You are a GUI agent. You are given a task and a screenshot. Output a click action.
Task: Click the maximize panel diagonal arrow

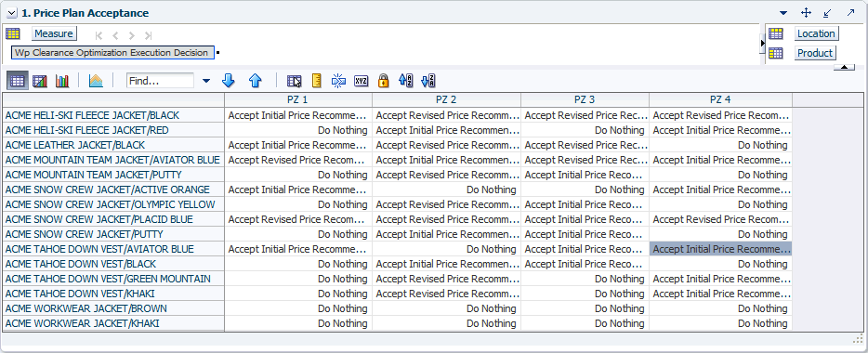click(x=850, y=13)
